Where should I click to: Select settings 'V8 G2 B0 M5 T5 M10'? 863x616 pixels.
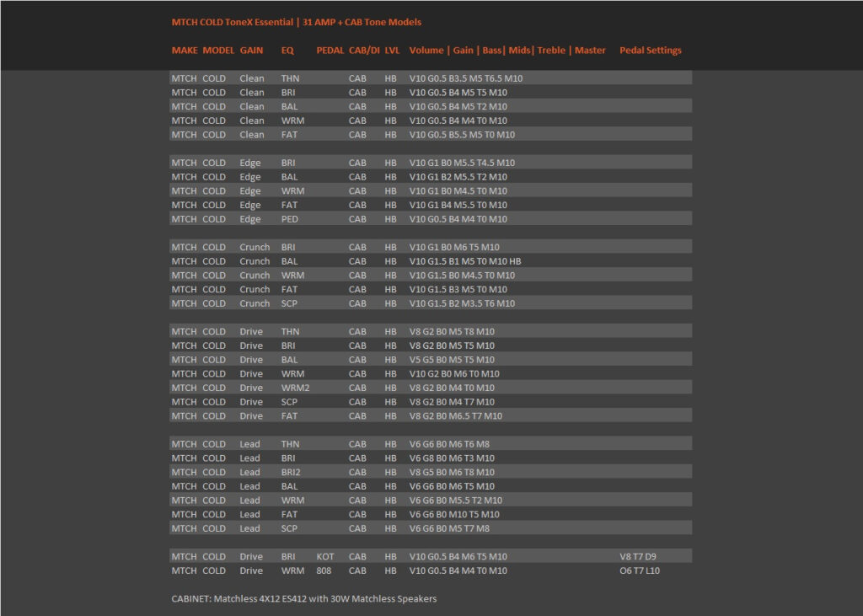452,345
